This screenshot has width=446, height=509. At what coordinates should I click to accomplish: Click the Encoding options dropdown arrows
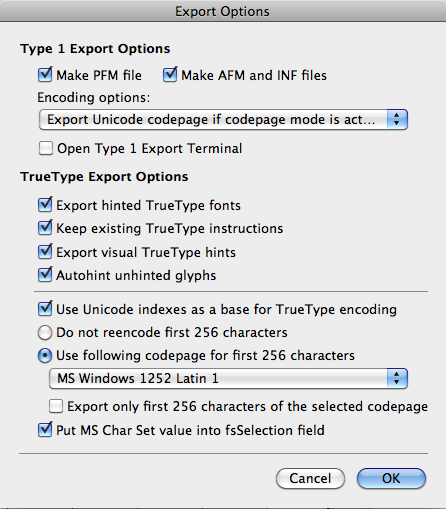(x=397, y=119)
